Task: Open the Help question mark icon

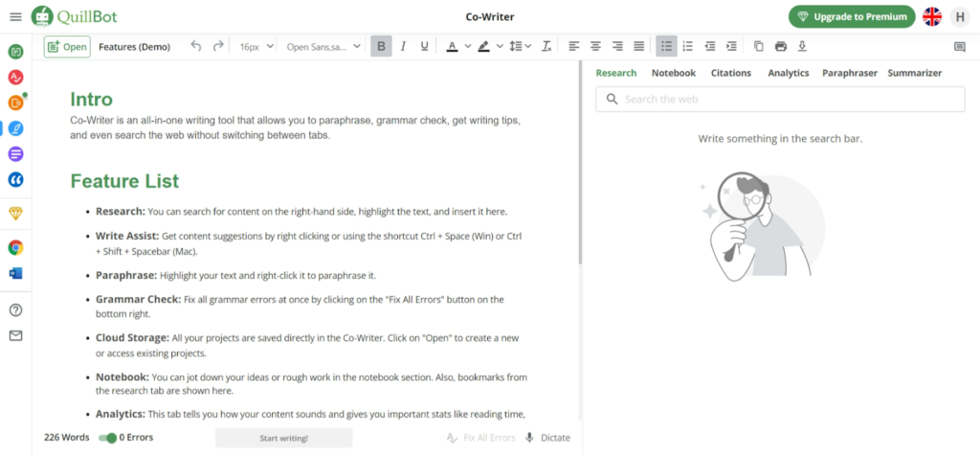Action: [15, 310]
